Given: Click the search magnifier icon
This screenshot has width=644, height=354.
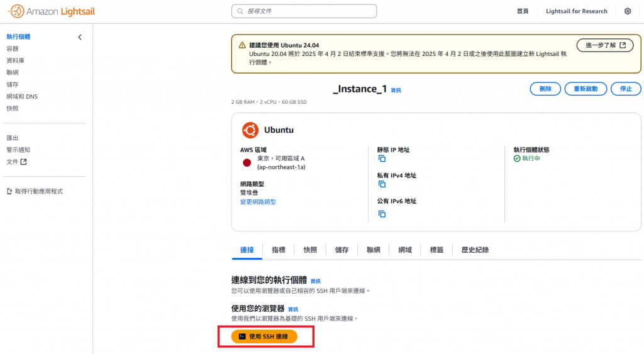Looking at the screenshot, I should point(240,11).
